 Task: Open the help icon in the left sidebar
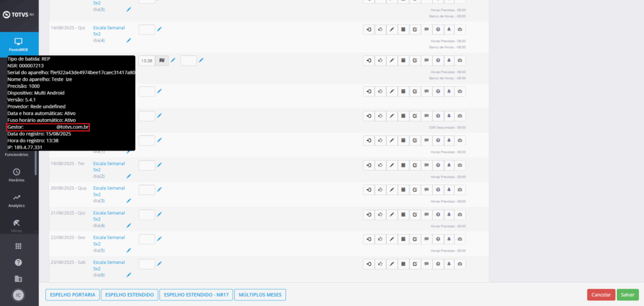(18, 262)
